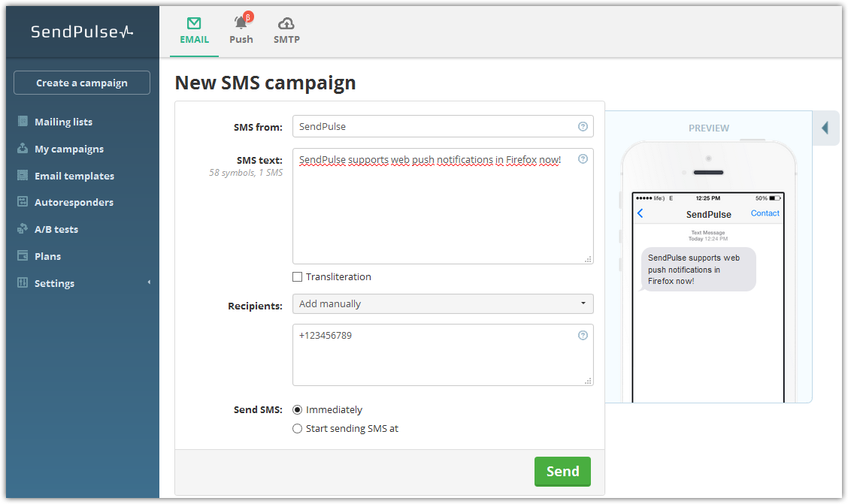Click the green Send button
The width and height of the screenshot is (848, 504).
[562, 472]
